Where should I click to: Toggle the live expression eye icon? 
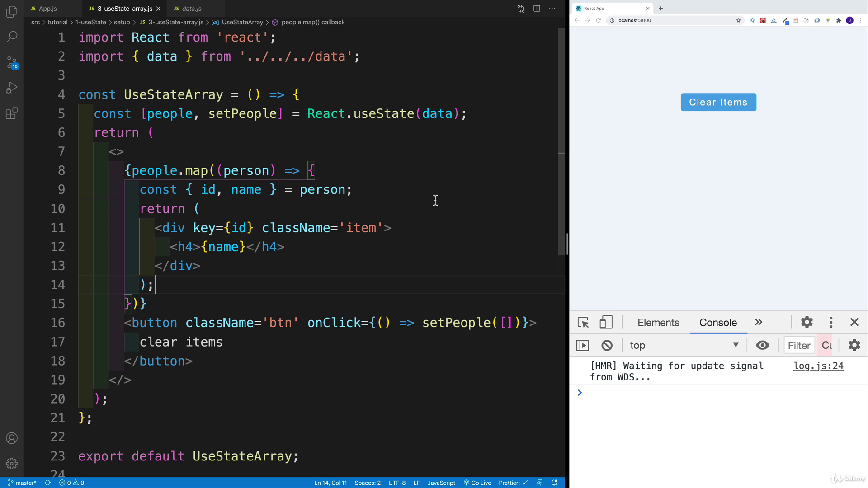(x=762, y=345)
